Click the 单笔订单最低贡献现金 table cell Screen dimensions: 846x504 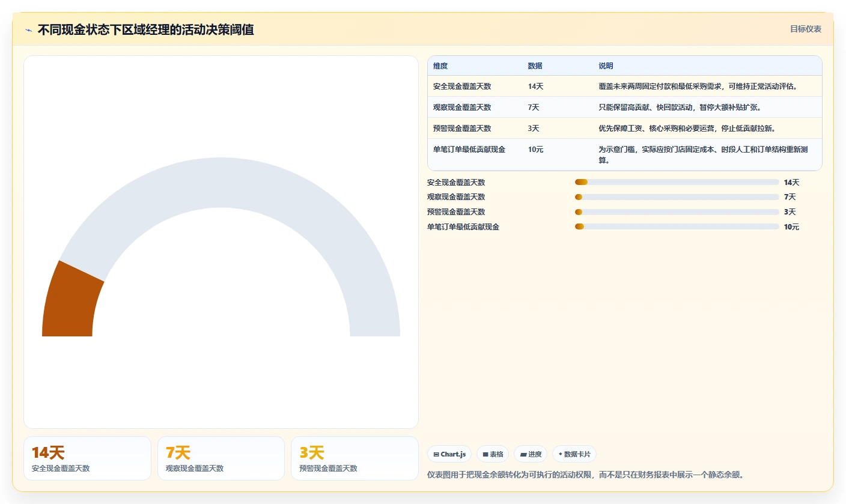(469, 150)
